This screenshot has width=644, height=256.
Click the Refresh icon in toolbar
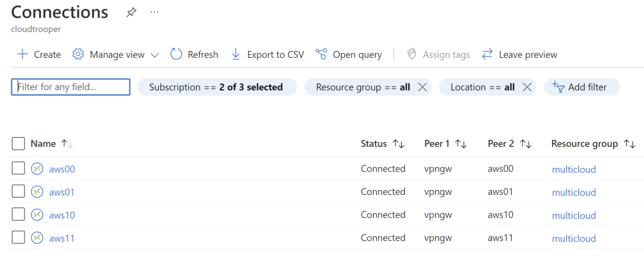pos(176,55)
